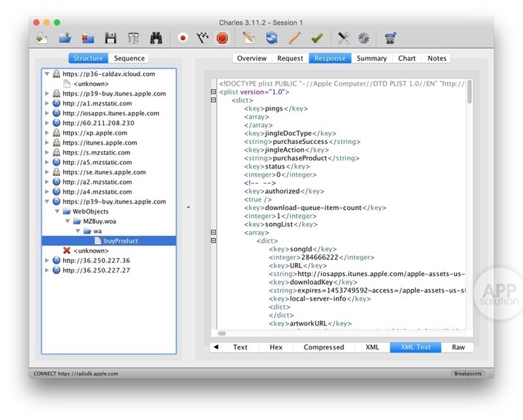Click the Save session floppy disk icon
Screen dimensions: 523x420
coord(110,38)
